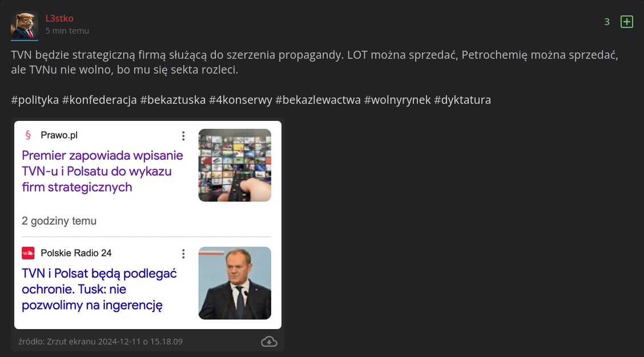Open the #bekazlewactwa hashtag
Viewport: 644px width, 357px height.
pyautogui.click(x=318, y=100)
